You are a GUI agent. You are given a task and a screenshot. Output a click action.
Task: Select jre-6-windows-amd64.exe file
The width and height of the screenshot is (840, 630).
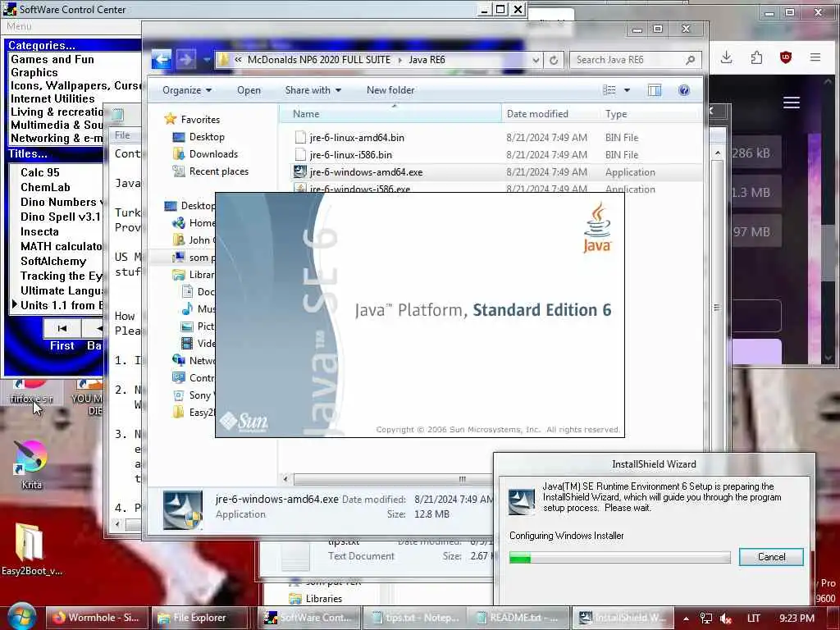coord(366,172)
